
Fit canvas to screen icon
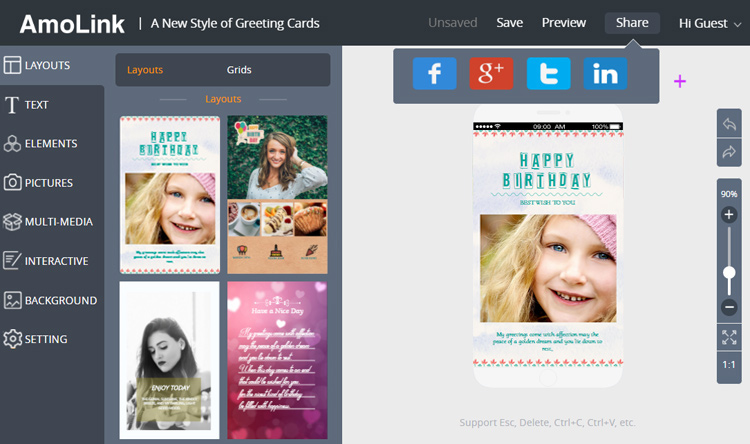coord(729,337)
